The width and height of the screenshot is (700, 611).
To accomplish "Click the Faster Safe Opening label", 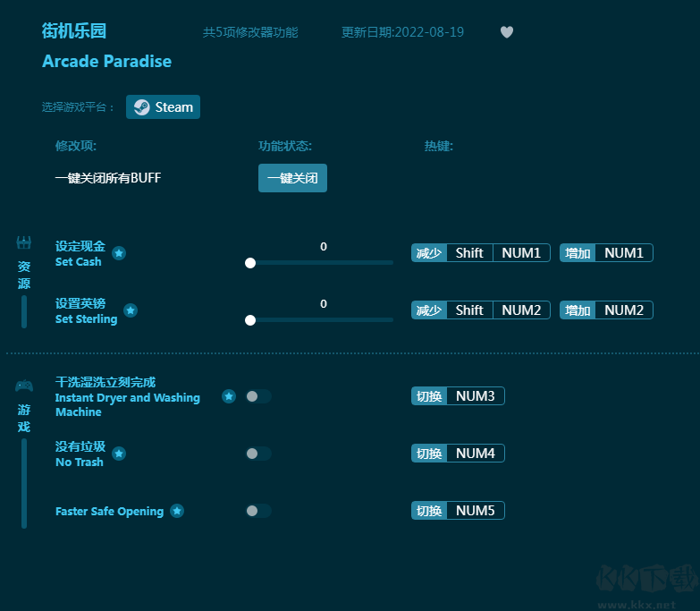I will coord(109,512).
